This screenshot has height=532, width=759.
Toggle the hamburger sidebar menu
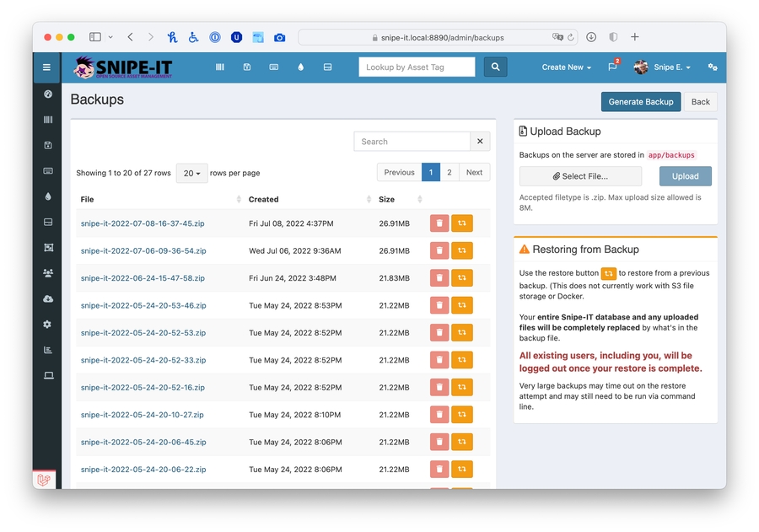coord(46,67)
